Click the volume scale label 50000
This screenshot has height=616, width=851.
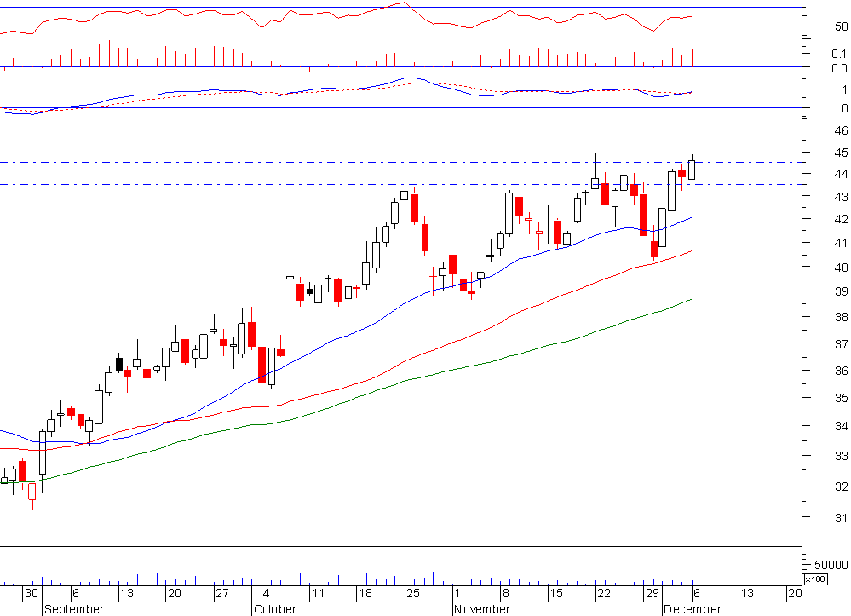coord(831,565)
